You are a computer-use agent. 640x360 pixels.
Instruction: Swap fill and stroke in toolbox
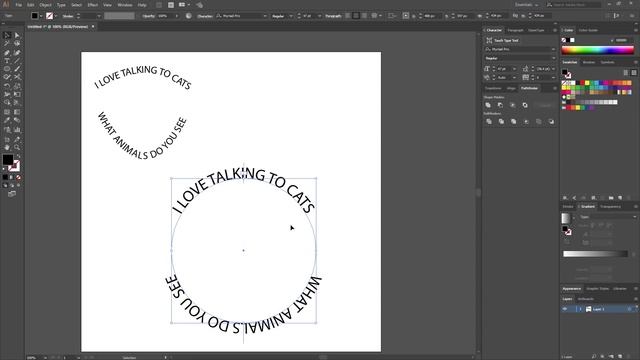(18, 156)
